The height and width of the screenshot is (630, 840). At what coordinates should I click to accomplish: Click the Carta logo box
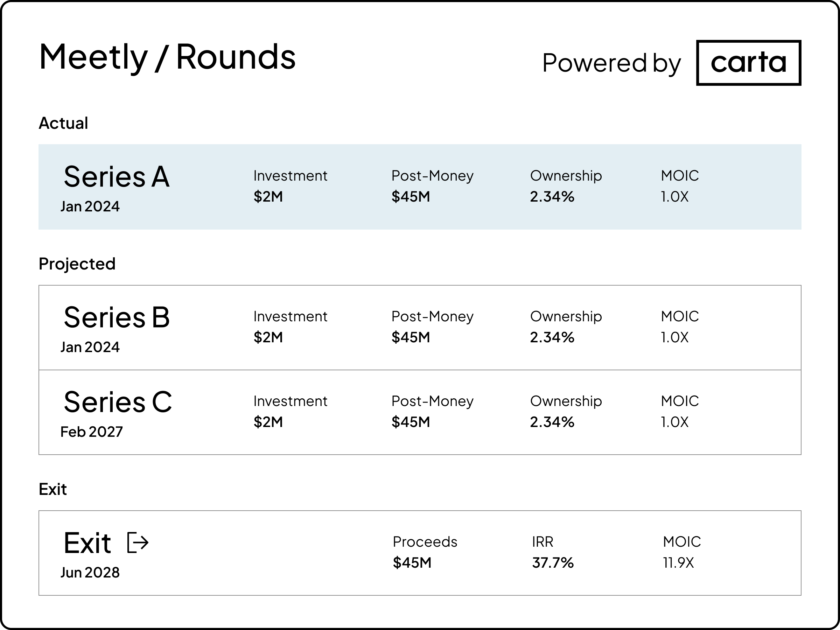(748, 63)
